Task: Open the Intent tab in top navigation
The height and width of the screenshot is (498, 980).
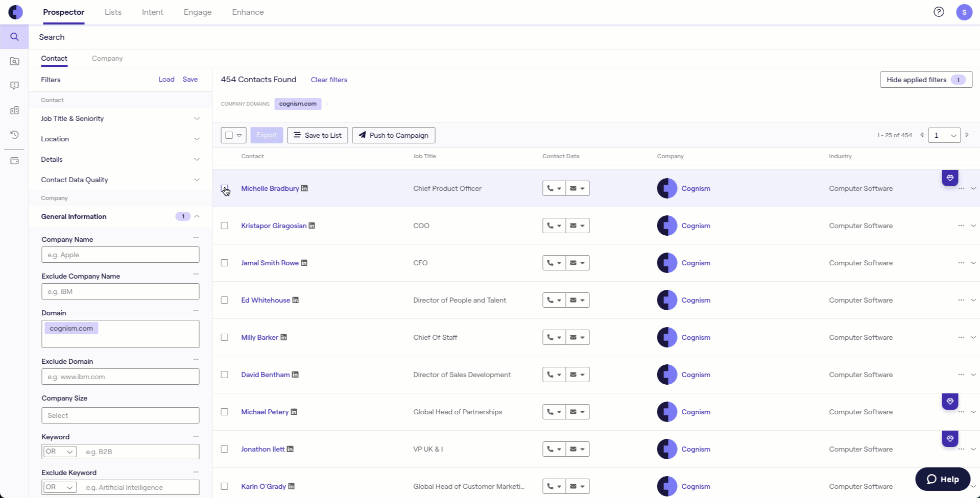Action: [x=152, y=12]
